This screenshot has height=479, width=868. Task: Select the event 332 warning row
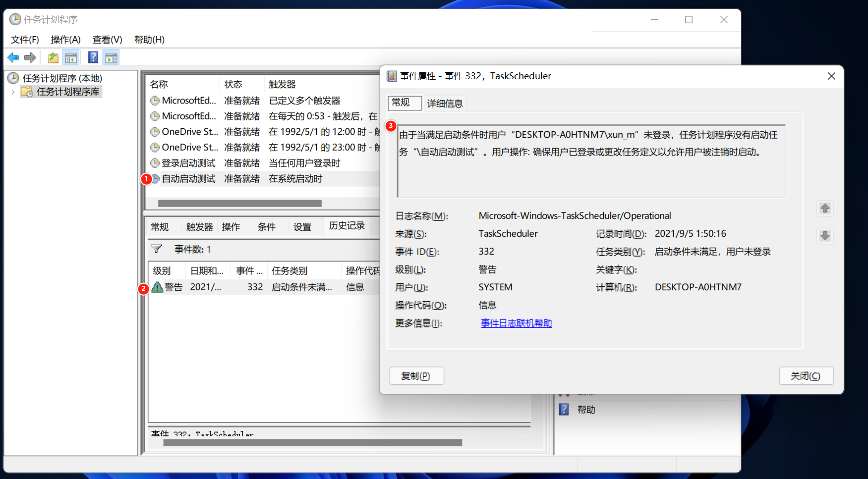click(x=265, y=287)
